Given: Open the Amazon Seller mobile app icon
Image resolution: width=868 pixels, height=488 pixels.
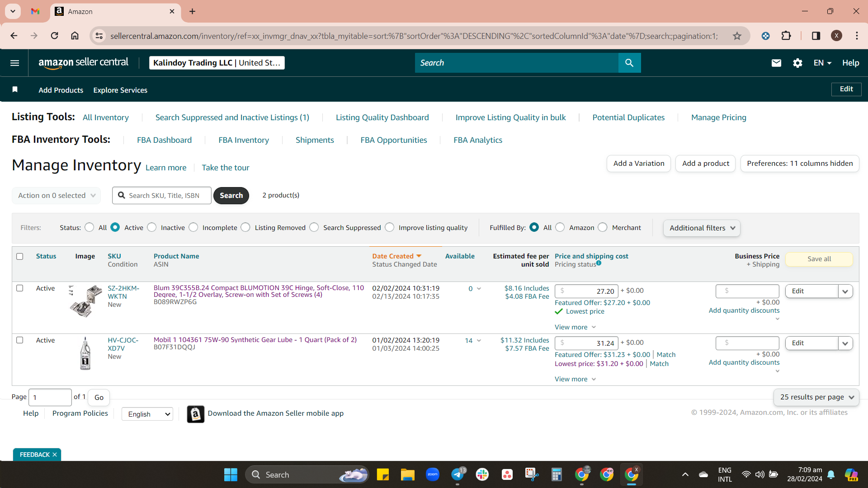Looking at the screenshot, I should [196, 414].
